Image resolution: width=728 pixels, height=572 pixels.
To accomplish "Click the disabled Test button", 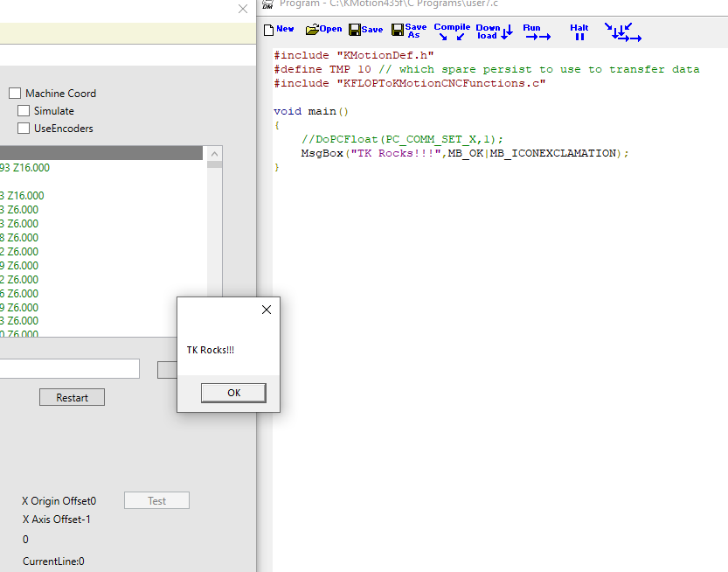I will [x=156, y=501].
